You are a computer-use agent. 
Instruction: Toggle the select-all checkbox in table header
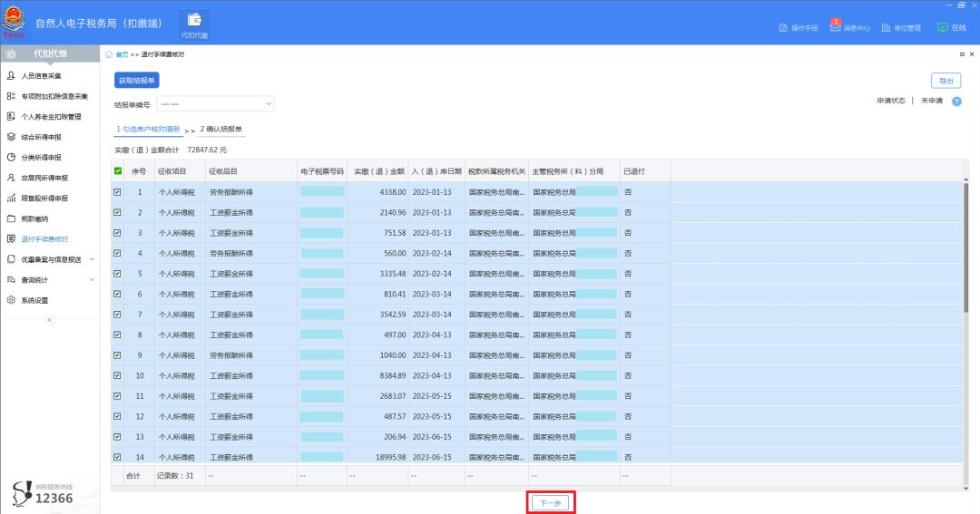coord(117,171)
